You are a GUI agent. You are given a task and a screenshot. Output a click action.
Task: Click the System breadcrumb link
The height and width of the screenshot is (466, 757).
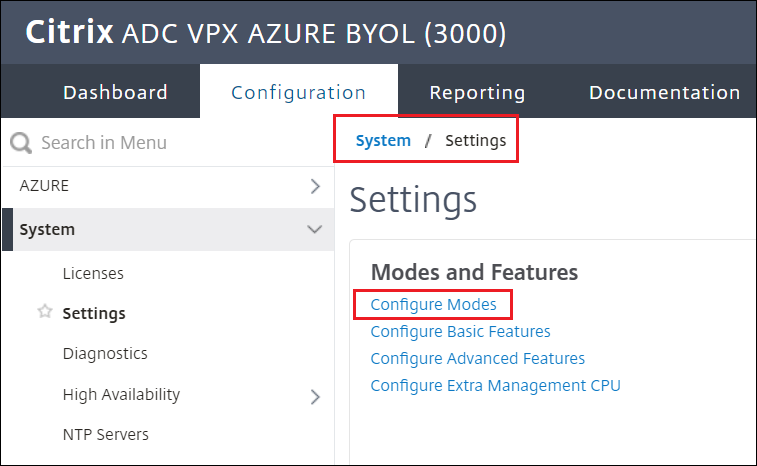tap(383, 141)
